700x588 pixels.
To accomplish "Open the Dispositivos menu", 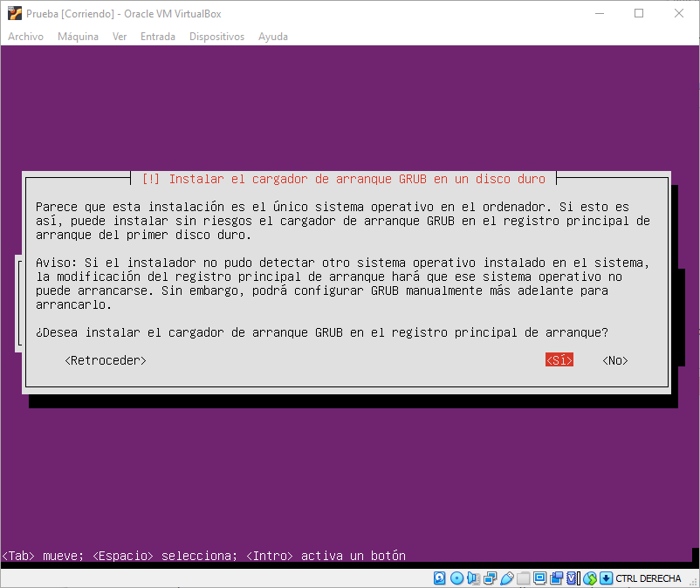I will (216, 37).
